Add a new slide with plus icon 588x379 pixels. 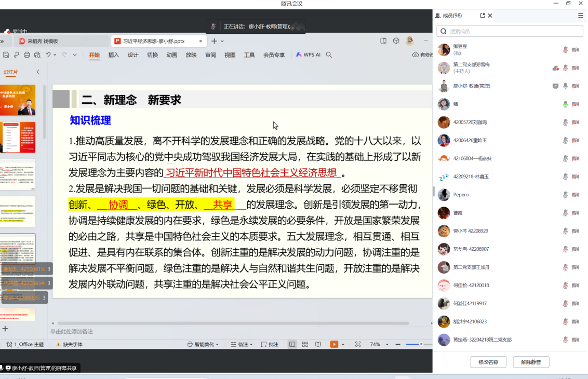(x=5, y=329)
